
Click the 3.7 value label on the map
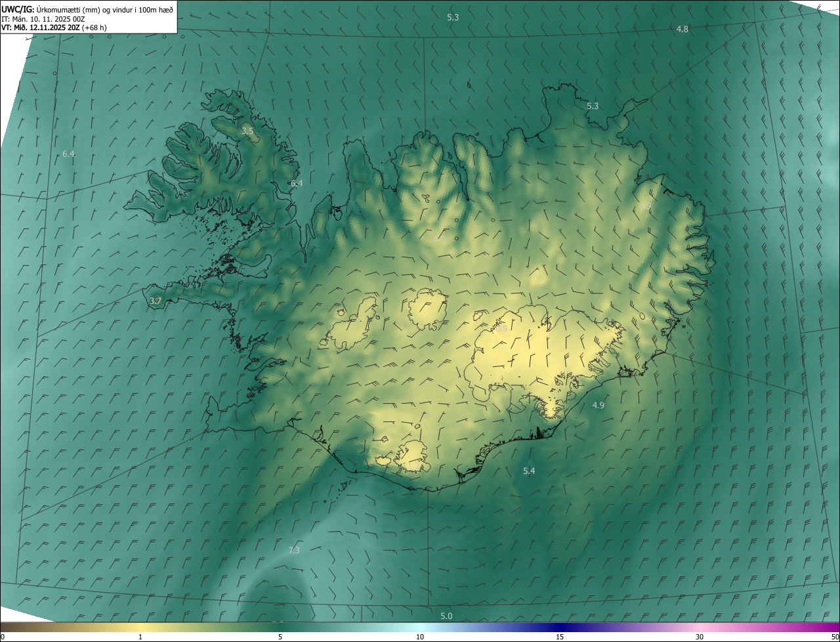[156, 301]
